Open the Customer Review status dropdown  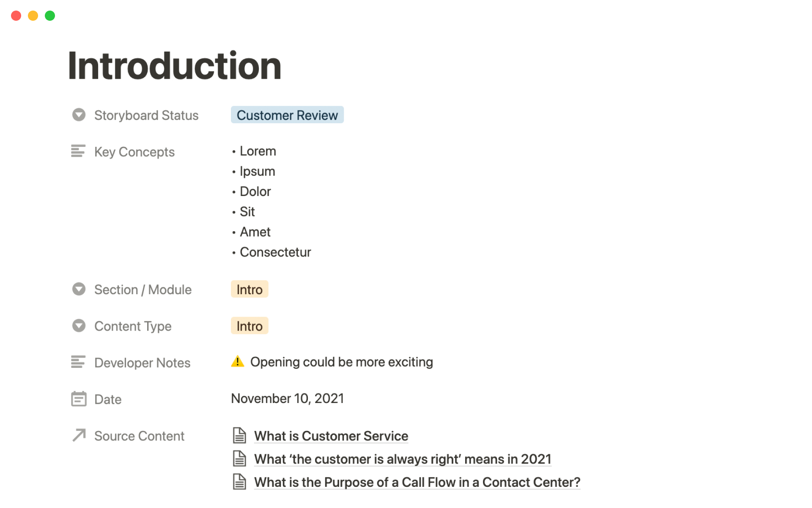coord(287,115)
